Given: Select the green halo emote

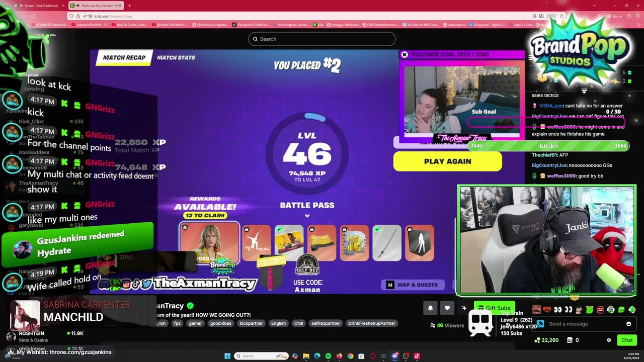Looking at the screenshot, I should coord(590,310).
